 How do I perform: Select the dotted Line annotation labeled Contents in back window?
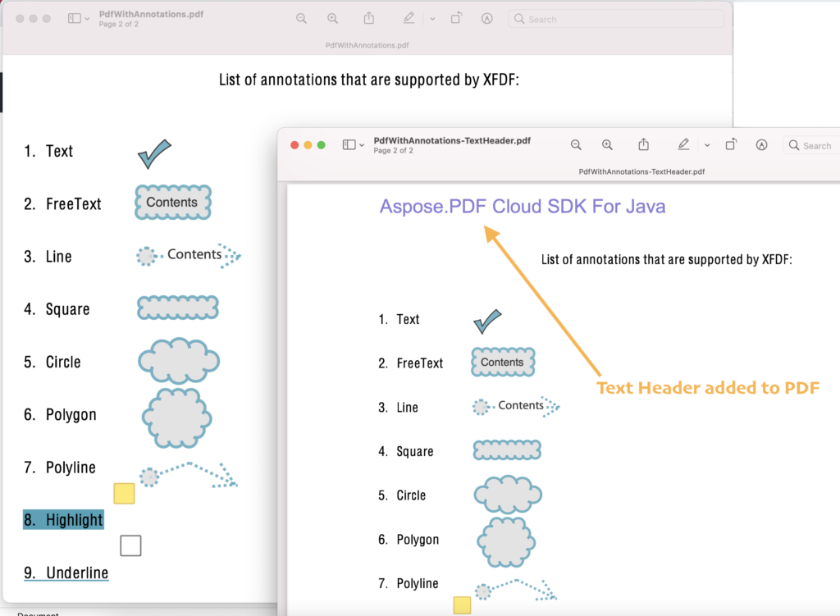point(188,256)
